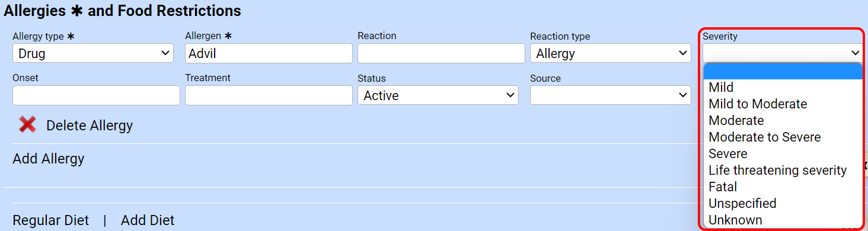868x231 pixels.
Task: Pick Moderate to Severe option
Action: (x=783, y=137)
